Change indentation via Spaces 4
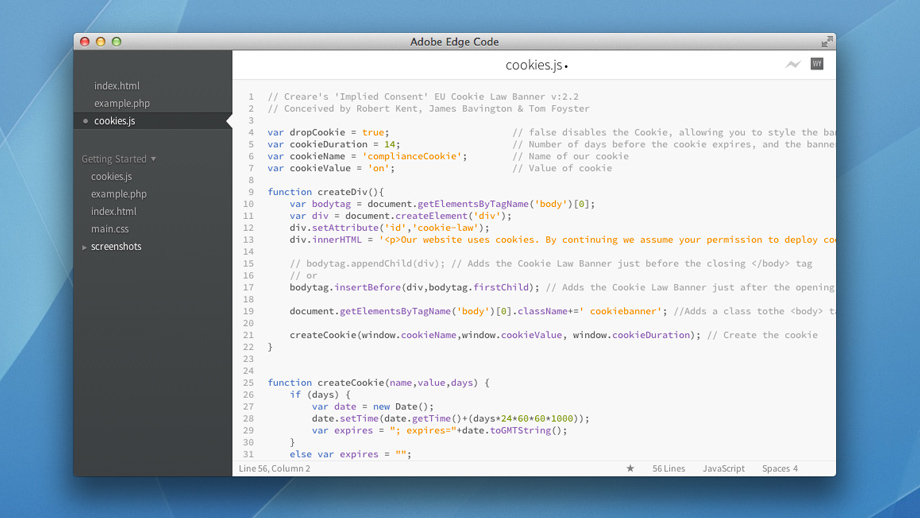 click(780, 468)
